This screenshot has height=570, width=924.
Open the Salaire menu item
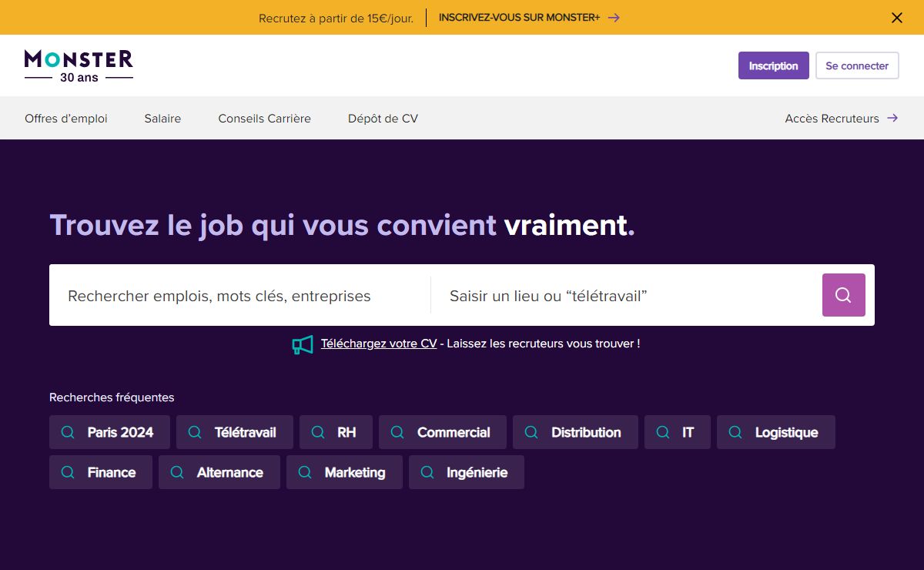(162, 118)
